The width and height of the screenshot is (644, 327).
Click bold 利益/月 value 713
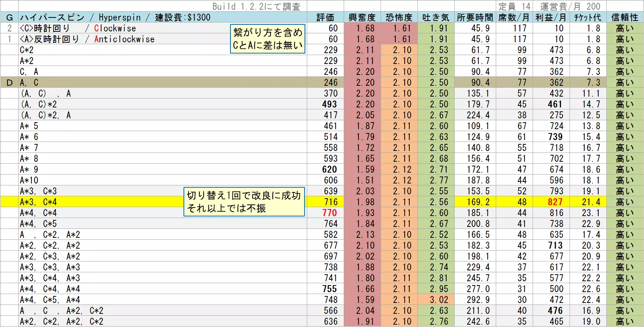[x=555, y=246]
